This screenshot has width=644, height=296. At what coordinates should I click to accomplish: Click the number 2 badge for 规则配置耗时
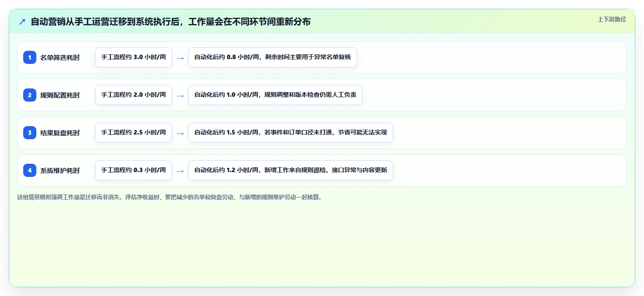point(30,95)
